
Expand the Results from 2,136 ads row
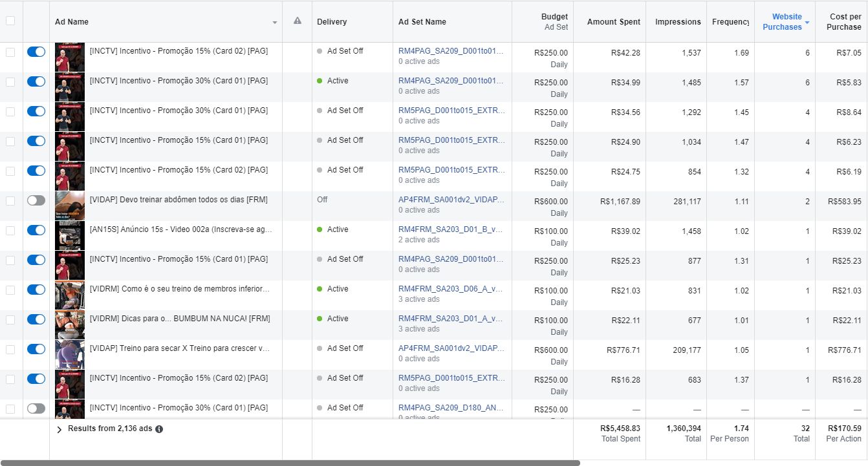coord(60,429)
